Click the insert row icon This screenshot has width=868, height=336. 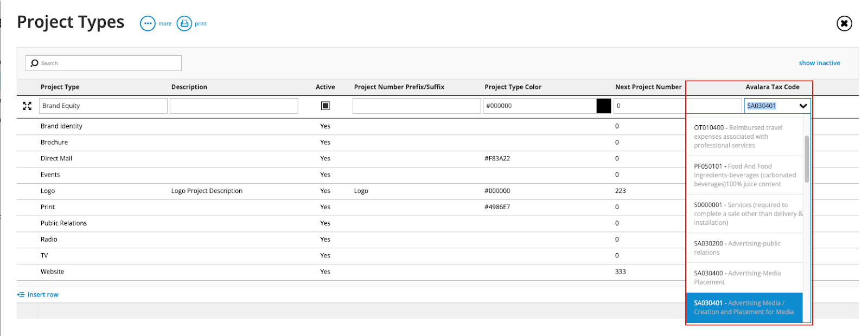pyautogui.click(x=21, y=295)
